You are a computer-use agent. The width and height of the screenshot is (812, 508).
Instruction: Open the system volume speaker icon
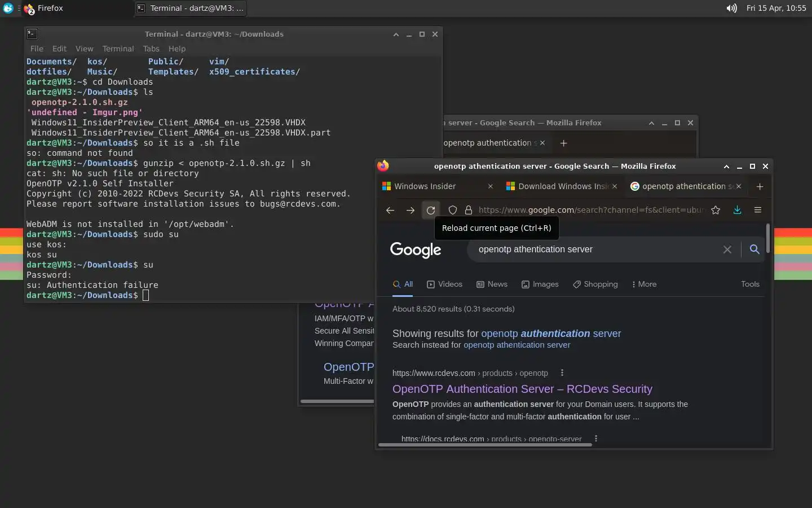tap(731, 8)
